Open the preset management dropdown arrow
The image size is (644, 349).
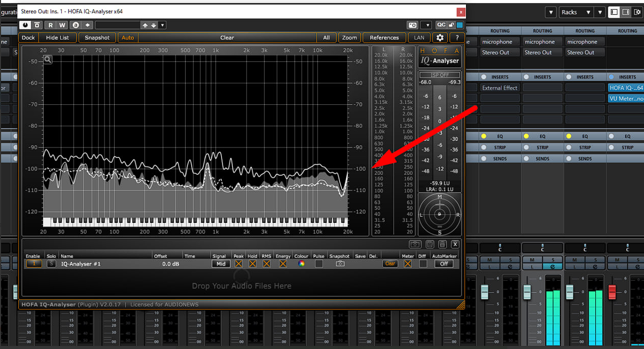[x=162, y=25]
